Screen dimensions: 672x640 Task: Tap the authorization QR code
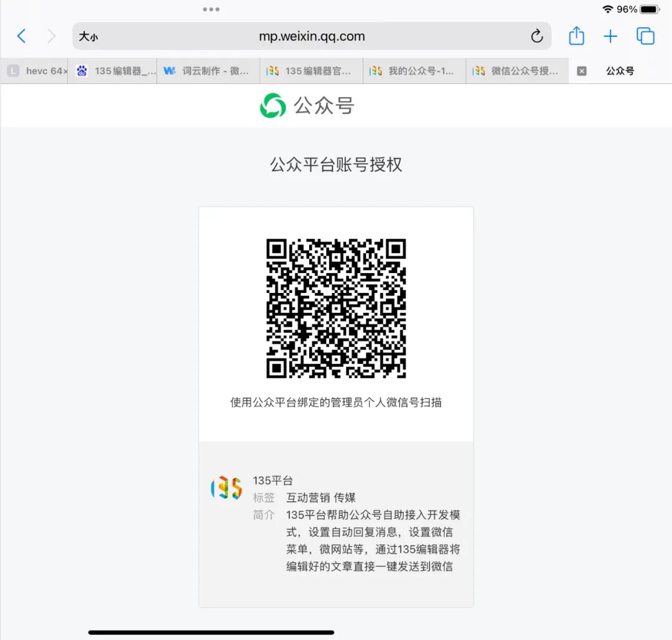pos(336,308)
